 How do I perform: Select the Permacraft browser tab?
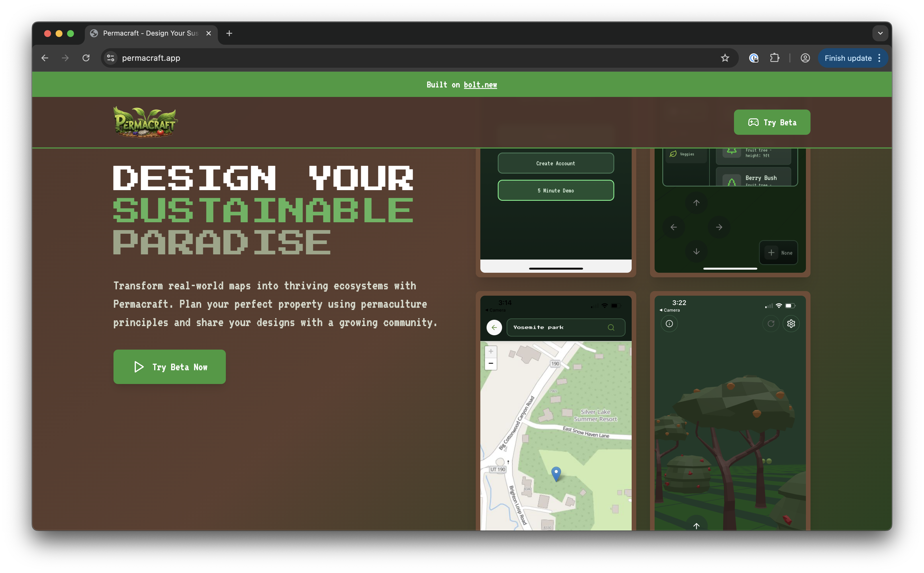[x=151, y=33]
